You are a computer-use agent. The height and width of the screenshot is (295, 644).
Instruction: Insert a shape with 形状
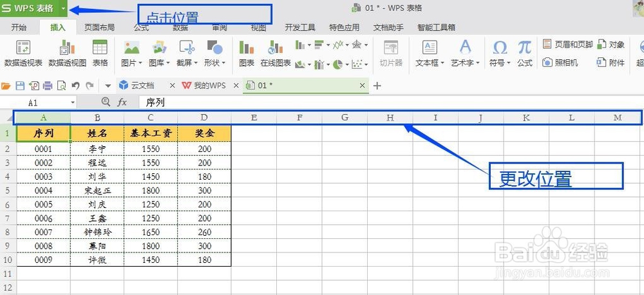coord(215,53)
